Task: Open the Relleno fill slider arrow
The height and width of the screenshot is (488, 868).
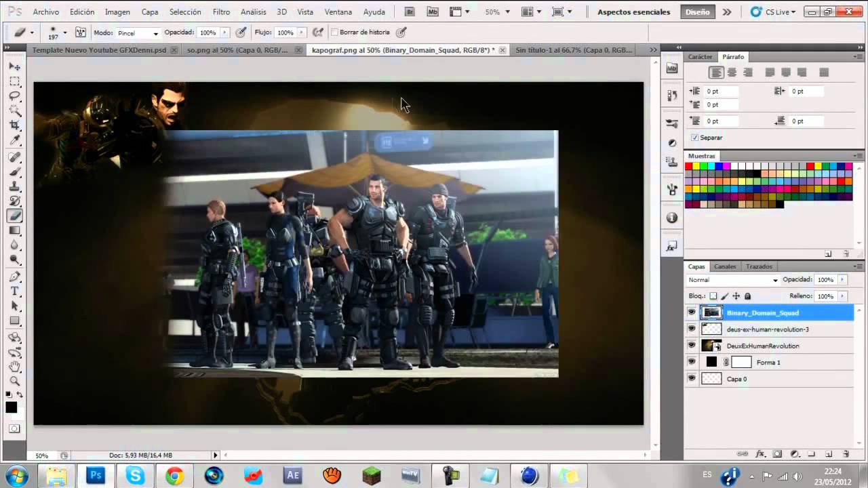Action: coord(842,296)
